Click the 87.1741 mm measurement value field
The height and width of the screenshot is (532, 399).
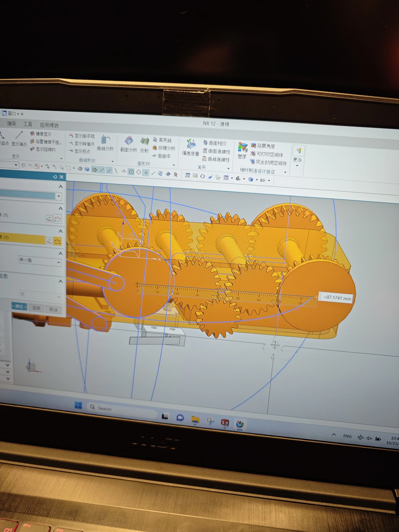(337, 298)
